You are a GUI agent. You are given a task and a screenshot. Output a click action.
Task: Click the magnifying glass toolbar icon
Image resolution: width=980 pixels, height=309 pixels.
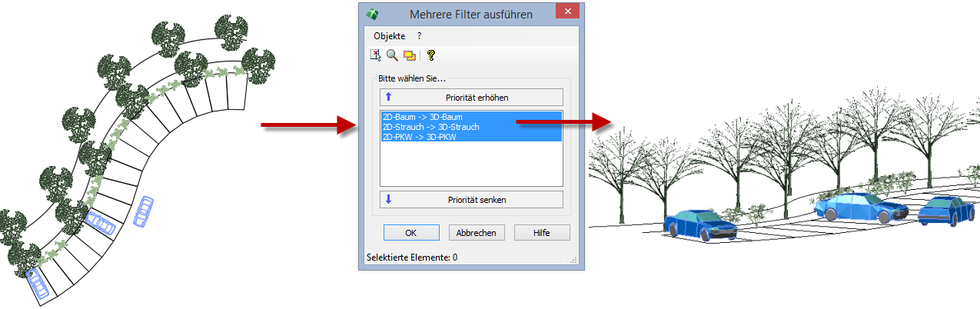tap(392, 55)
